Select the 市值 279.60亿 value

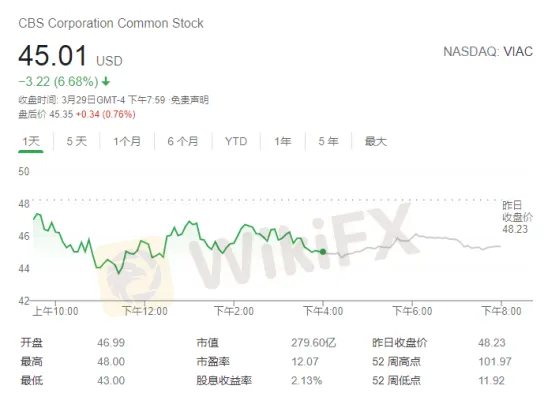[x=313, y=342]
